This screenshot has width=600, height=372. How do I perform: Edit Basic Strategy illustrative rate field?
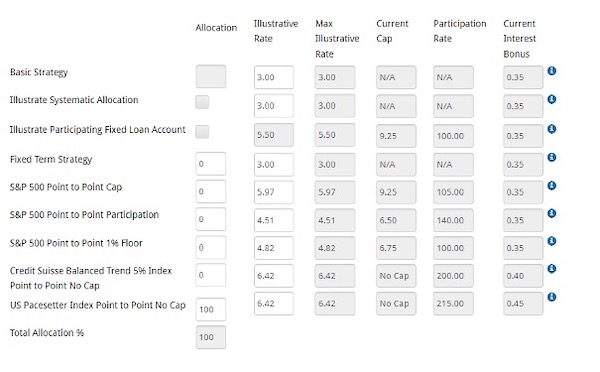[x=274, y=77]
